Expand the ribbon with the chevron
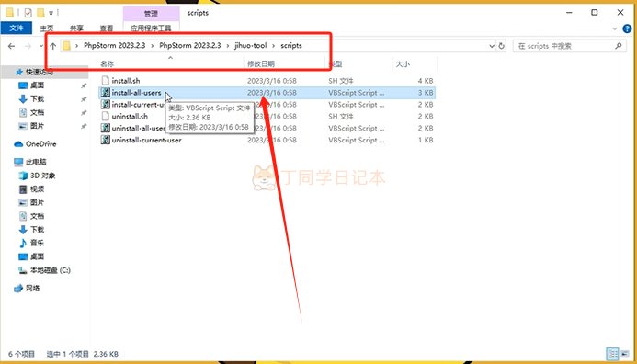637x364 pixels. pos(615,28)
